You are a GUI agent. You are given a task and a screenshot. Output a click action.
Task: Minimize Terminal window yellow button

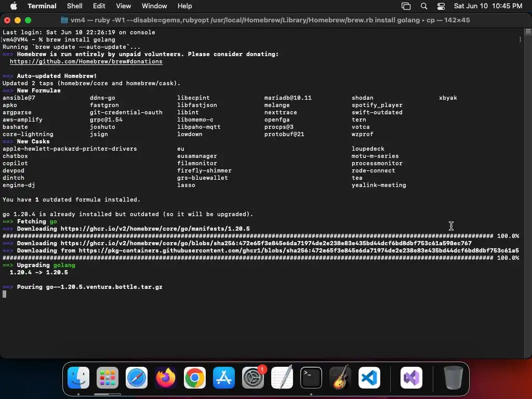[x=18, y=20]
